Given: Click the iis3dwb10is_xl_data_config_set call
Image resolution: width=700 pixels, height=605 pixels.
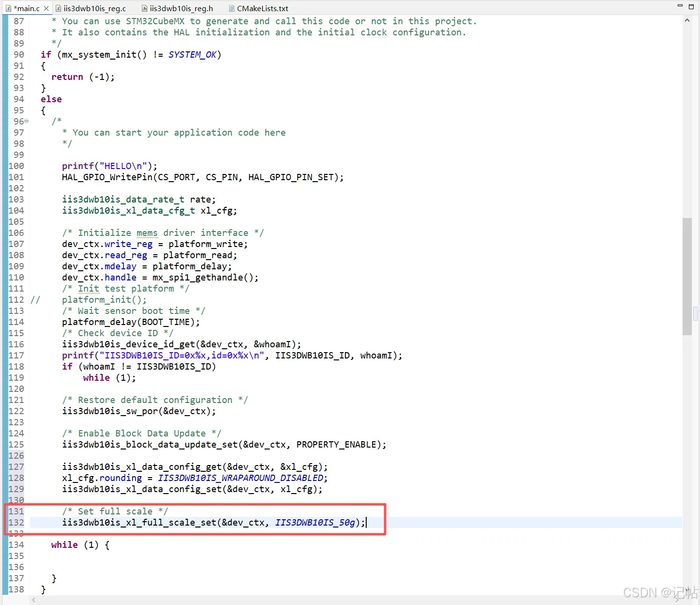Looking at the screenshot, I should [192, 489].
